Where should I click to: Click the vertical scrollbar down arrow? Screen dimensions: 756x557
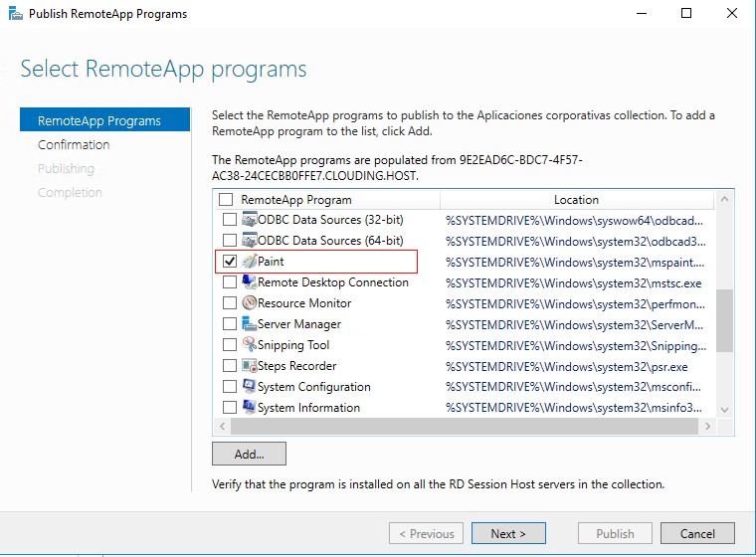[x=724, y=410]
